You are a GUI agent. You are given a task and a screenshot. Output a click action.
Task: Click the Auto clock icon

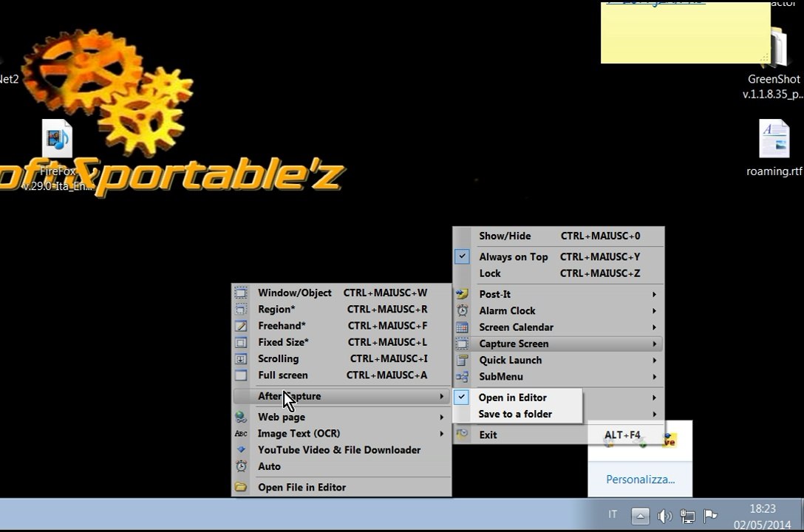240,466
